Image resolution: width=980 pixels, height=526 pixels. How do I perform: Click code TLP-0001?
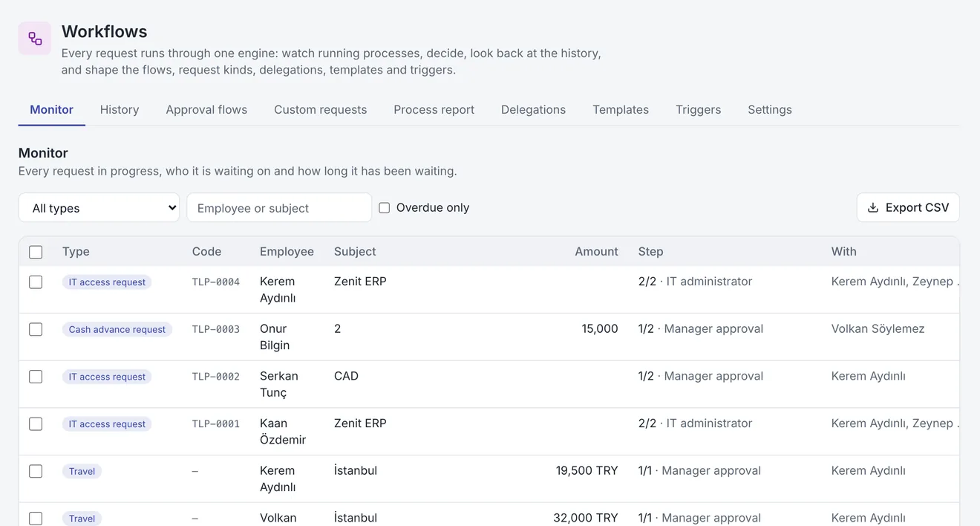click(x=215, y=424)
